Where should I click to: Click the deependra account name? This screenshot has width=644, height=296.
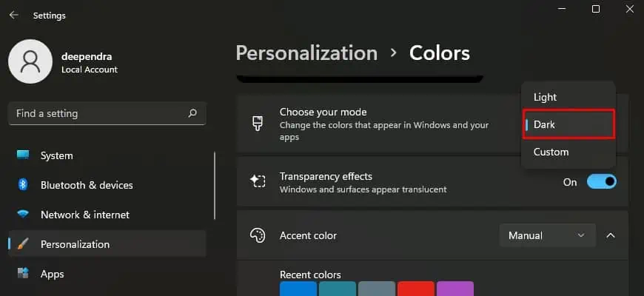point(87,57)
